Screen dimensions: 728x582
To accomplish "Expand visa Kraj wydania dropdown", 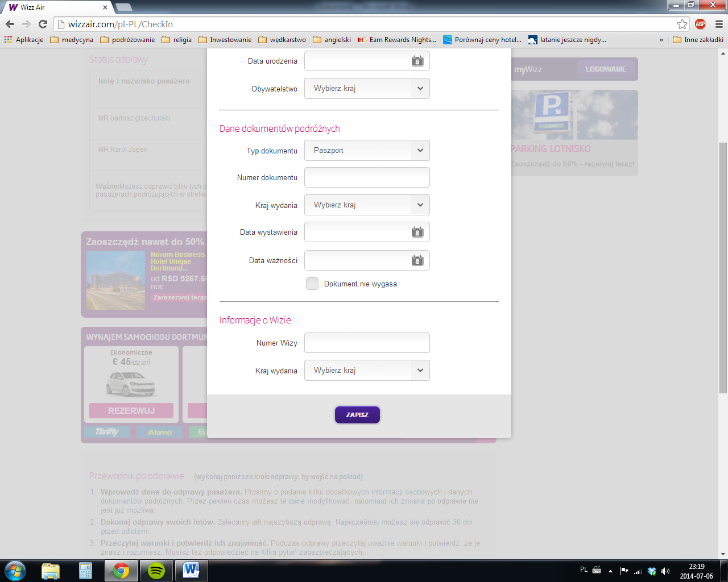I will 367,371.
